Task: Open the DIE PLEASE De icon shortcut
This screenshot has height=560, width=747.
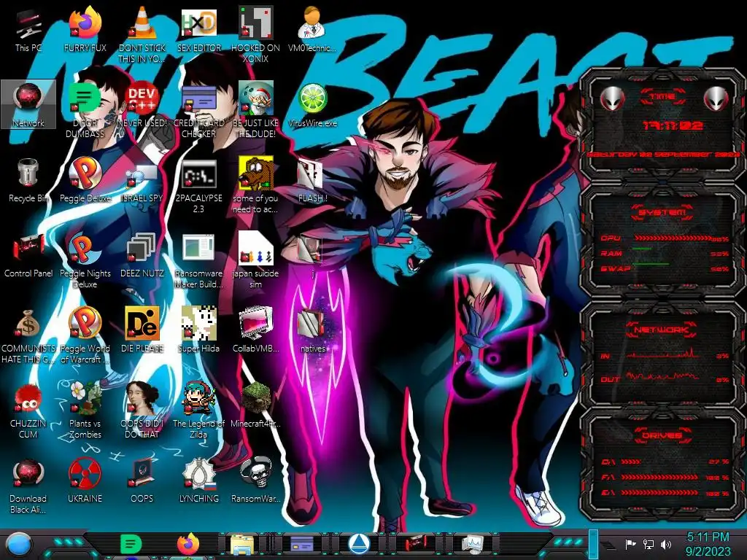Action: point(142,330)
